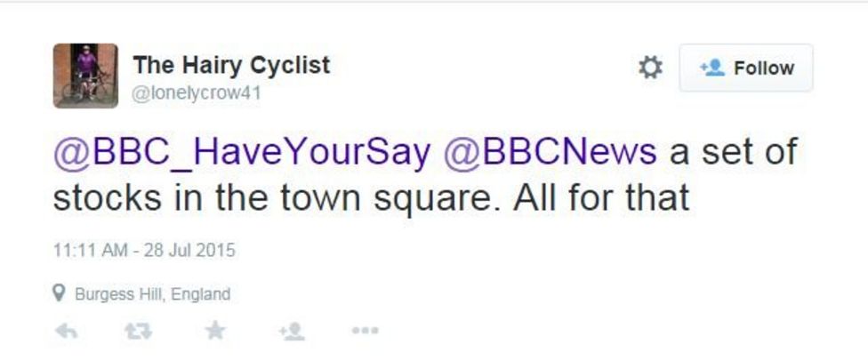868x361 pixels.
Task: Open The Hairy Cyclist profile name
Action: pyautogui.click(x=231, y=65)
